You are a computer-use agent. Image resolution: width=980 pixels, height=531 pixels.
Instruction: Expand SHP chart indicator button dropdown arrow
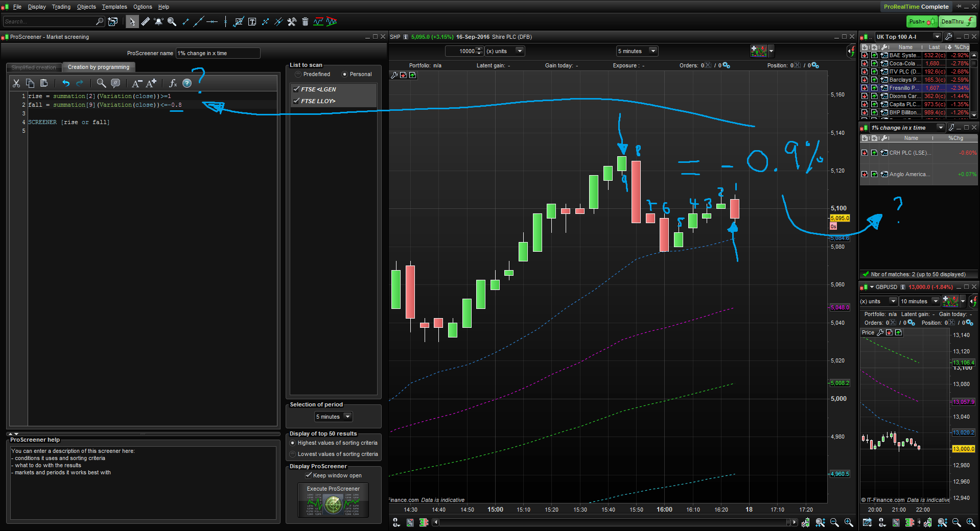tap(771, 51)
